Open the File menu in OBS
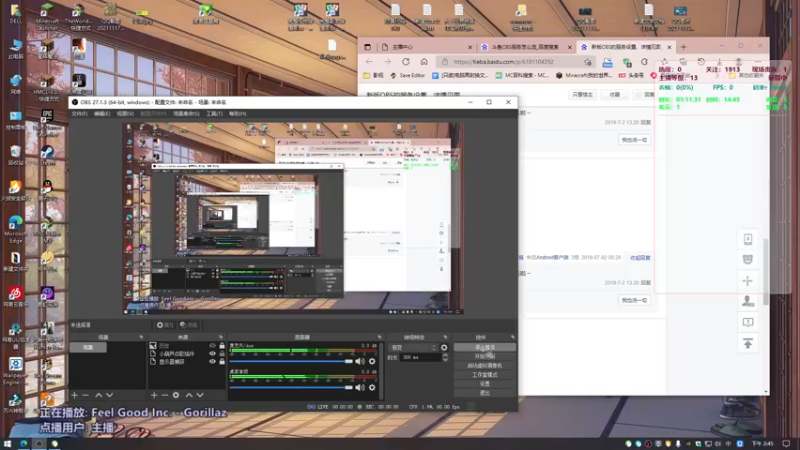Image resolution: width=800 pixels, height=450 pixels. [79, 114]
